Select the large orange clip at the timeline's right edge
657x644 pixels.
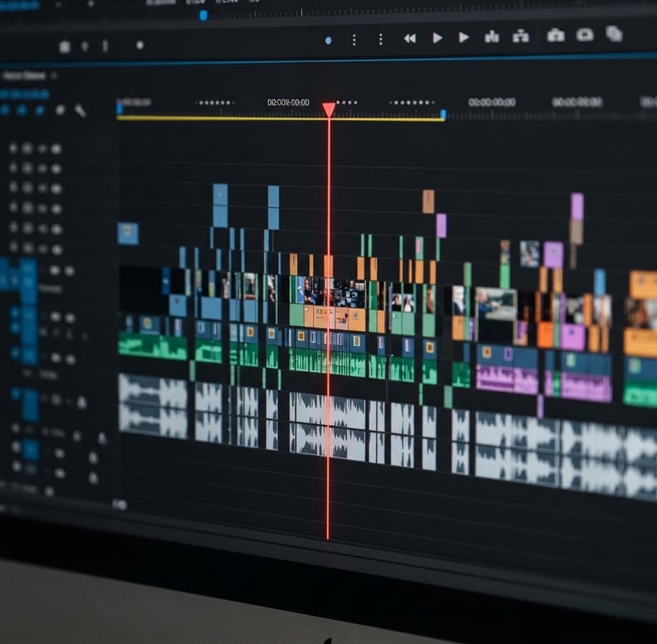(643, 285)
